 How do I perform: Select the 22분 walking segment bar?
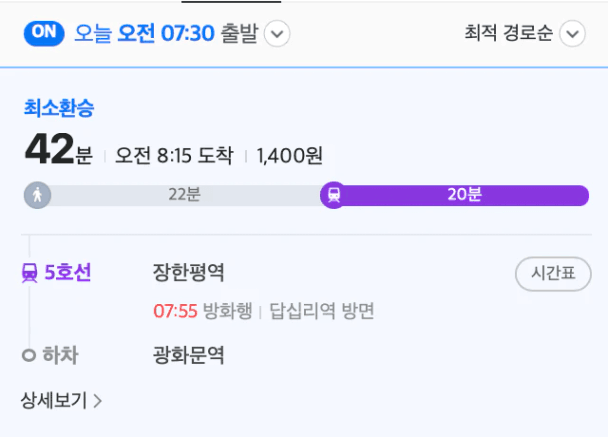(184, 196)
